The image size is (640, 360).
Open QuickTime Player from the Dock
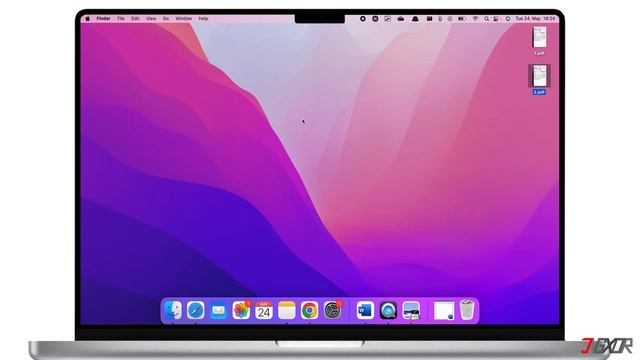coord(388,311)
